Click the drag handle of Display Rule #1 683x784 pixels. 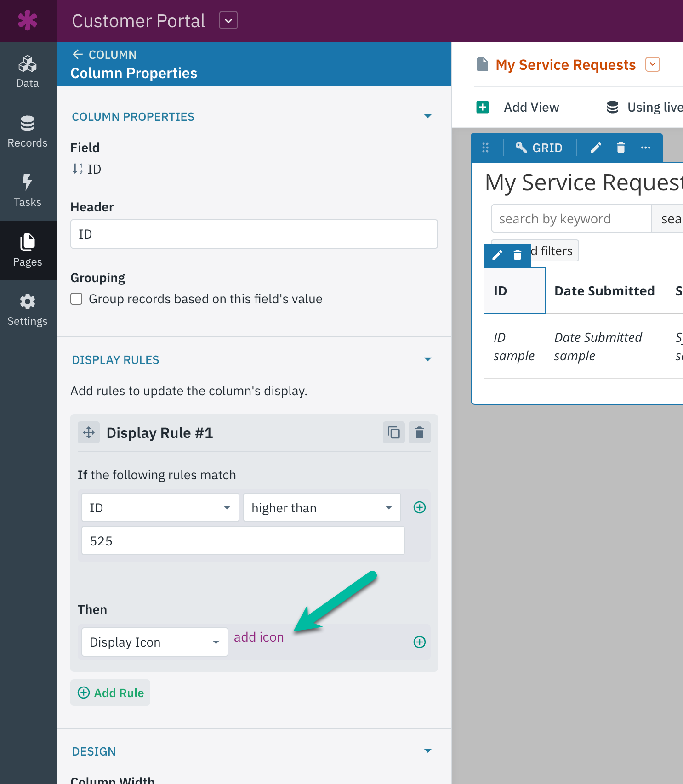click(89, 432)
